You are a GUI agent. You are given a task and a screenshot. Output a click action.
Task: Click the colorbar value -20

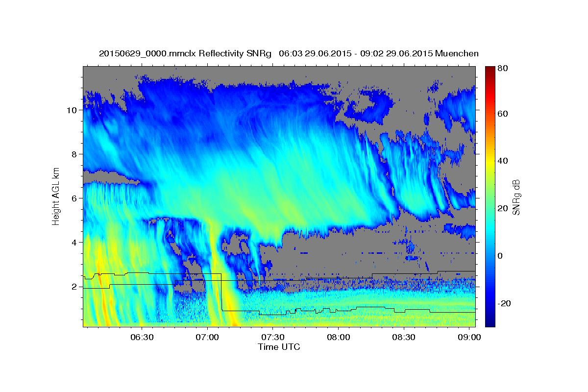click(505, 303)
